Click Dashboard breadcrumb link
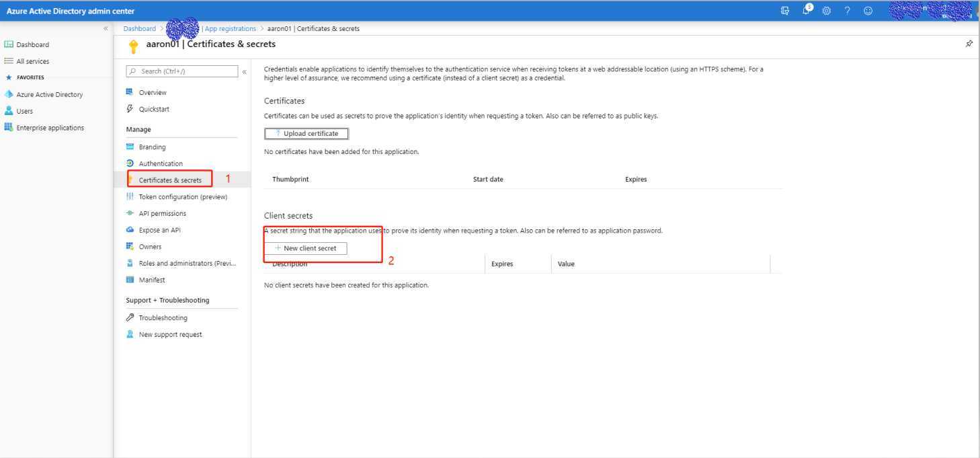The image size is (980, 458). [139, 28]
